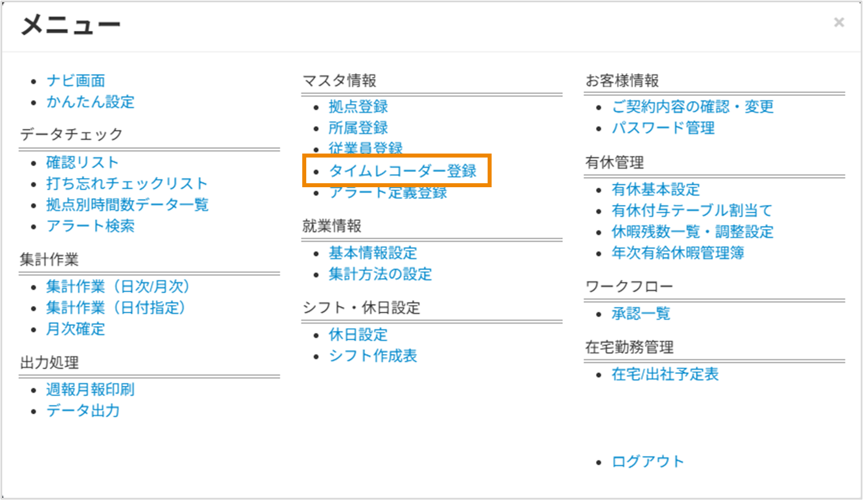
Task: Open the ナビ画面 link
Action: 76,80
